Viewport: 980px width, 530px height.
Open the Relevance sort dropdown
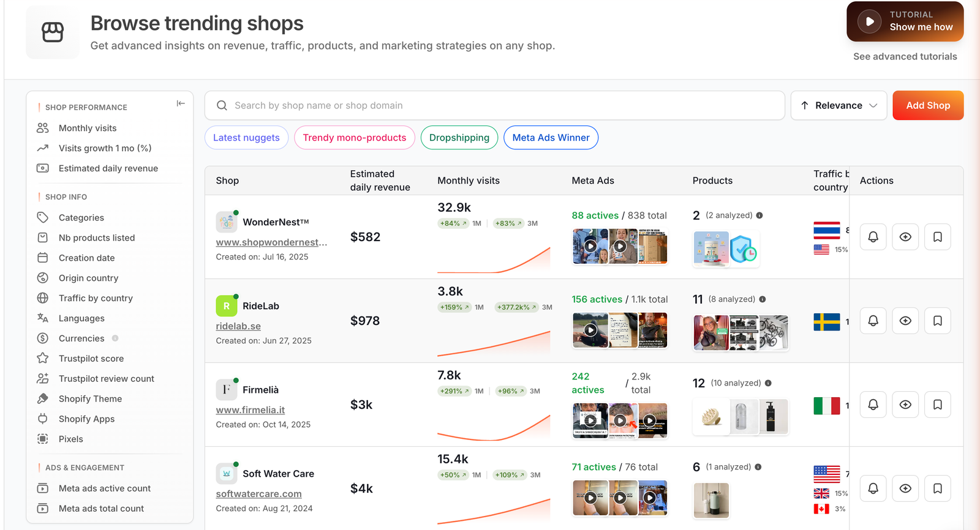[839, 105]
